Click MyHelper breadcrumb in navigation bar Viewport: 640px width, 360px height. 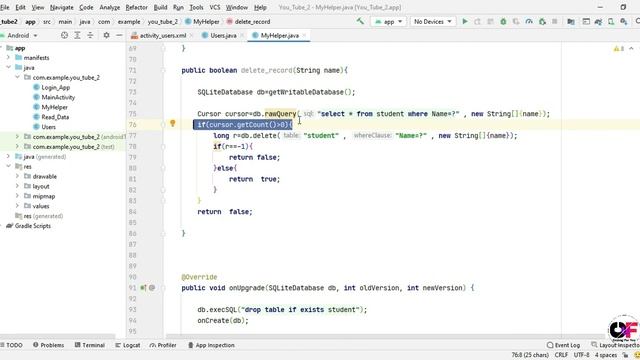pyautogui.click(x=202, y=22)
